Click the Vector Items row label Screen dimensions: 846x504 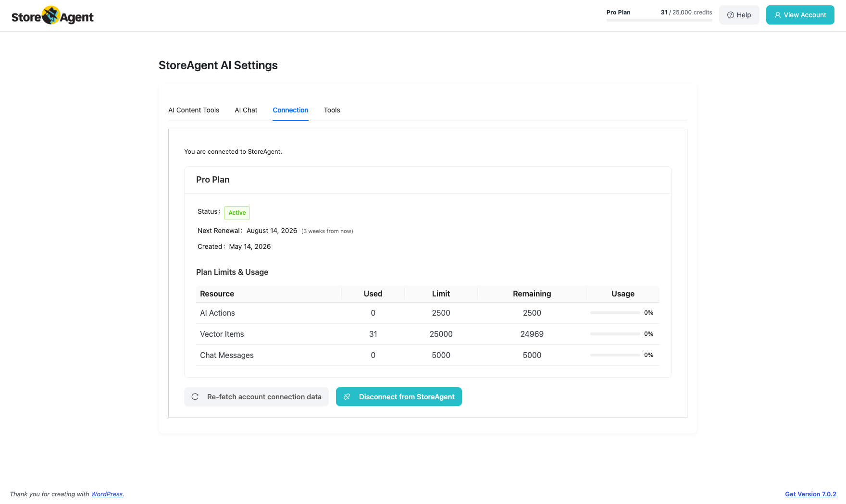(x=222, y=334)
